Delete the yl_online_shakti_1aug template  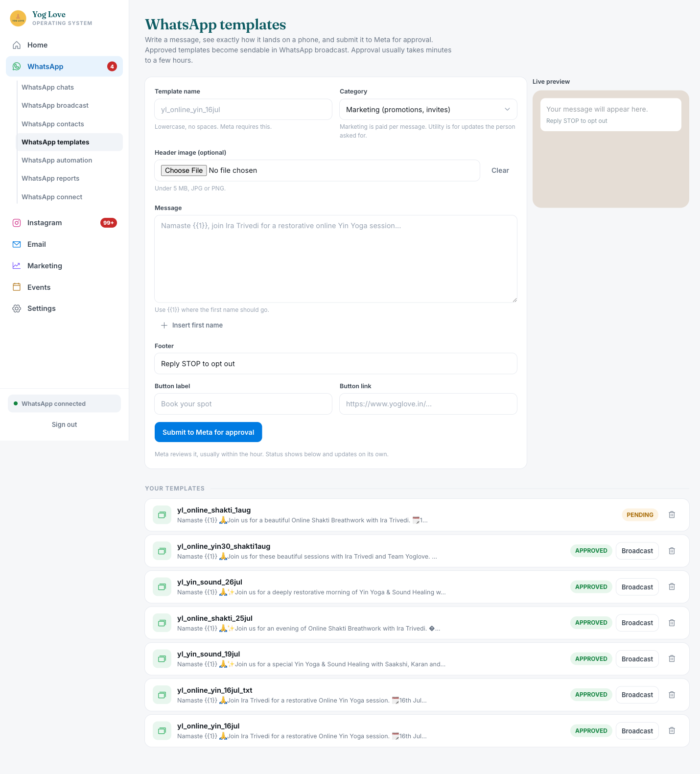[x=672, y=515]
